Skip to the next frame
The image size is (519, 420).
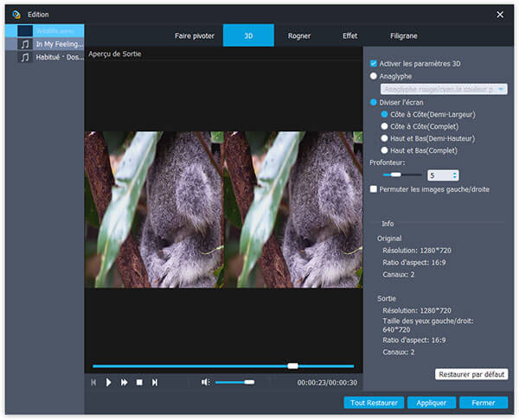pos(155,382)
